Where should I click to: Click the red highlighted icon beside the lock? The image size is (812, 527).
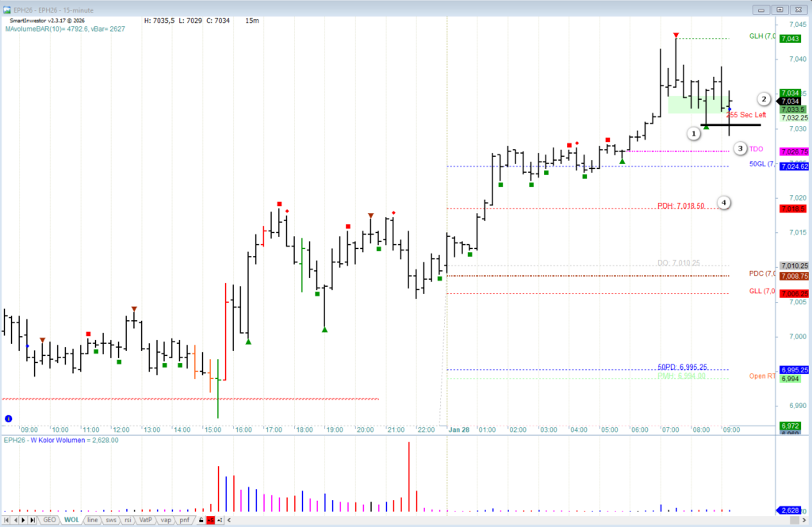click(x=211, y=520)
